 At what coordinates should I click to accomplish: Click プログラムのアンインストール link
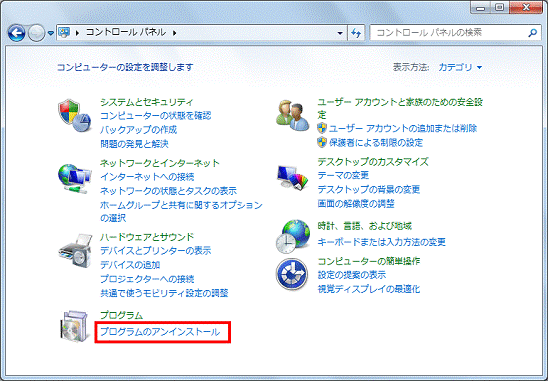[x=160, y=332]
